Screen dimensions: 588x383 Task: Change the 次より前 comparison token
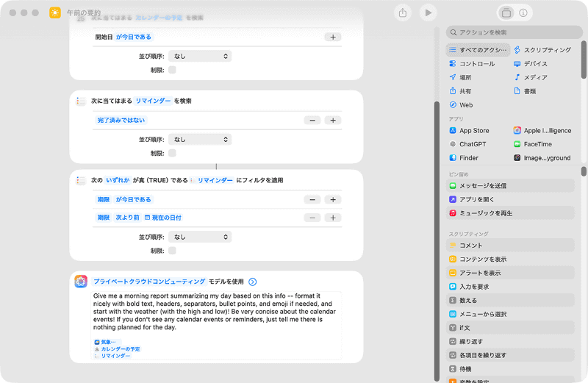[127, 218]
